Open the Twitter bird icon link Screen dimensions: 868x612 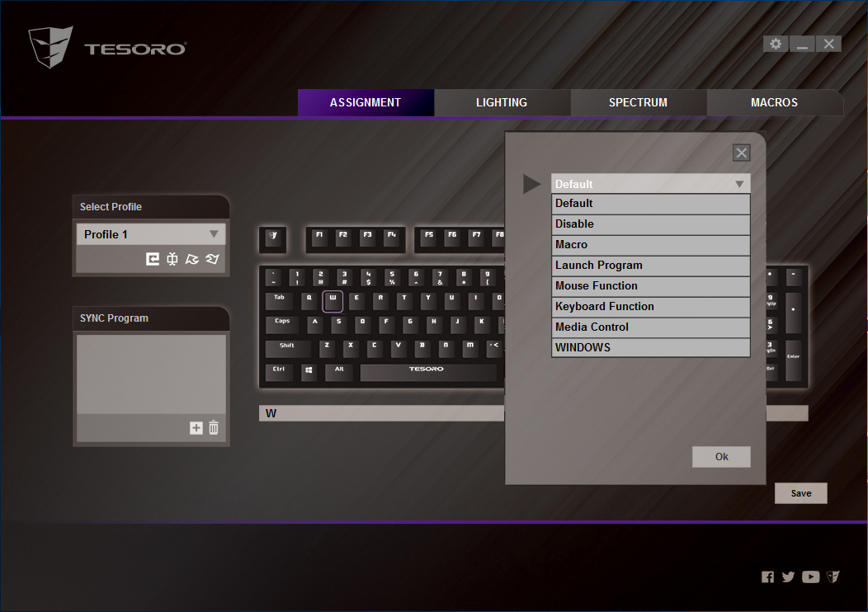pyautogui.click(x=788, y=577)
